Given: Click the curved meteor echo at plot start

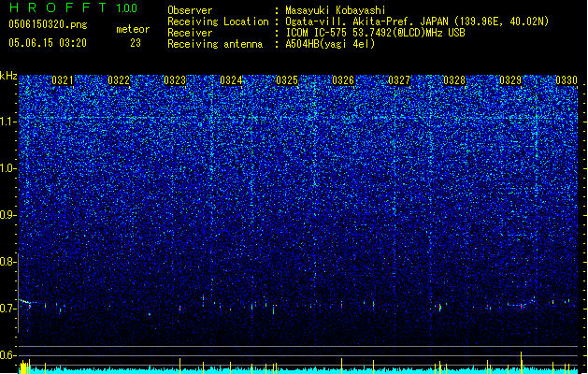Looking at the screenshot, I should [28, 302].
